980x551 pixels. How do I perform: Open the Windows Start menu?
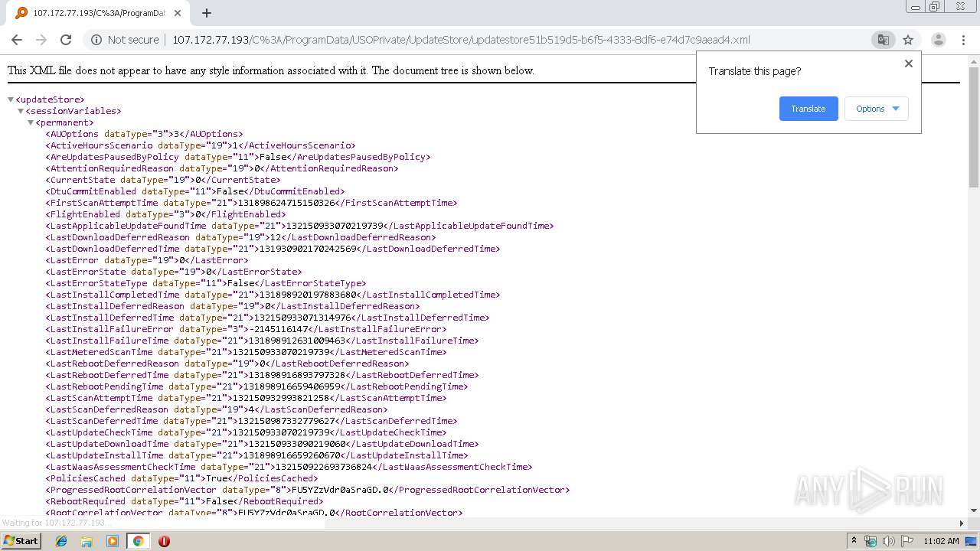21,540
